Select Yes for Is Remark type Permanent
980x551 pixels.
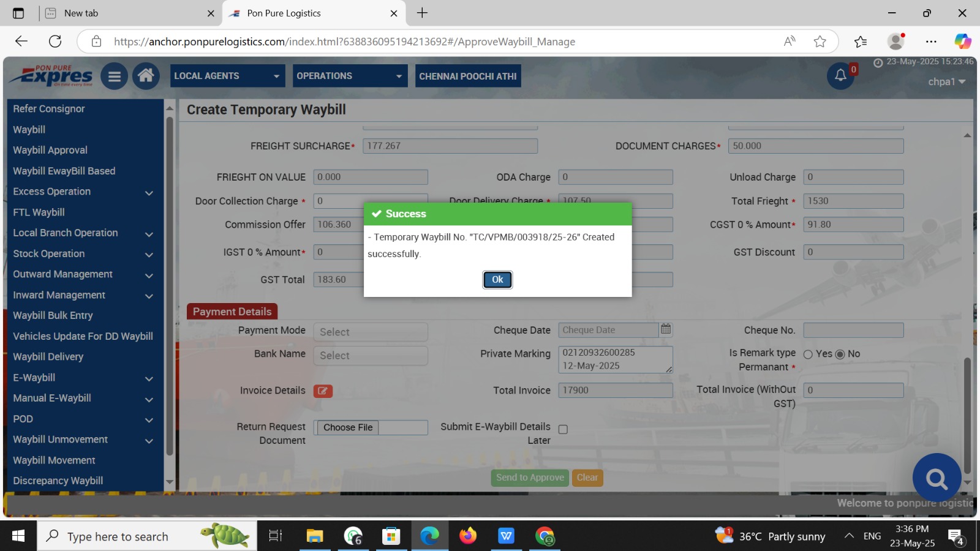[808, 354]
